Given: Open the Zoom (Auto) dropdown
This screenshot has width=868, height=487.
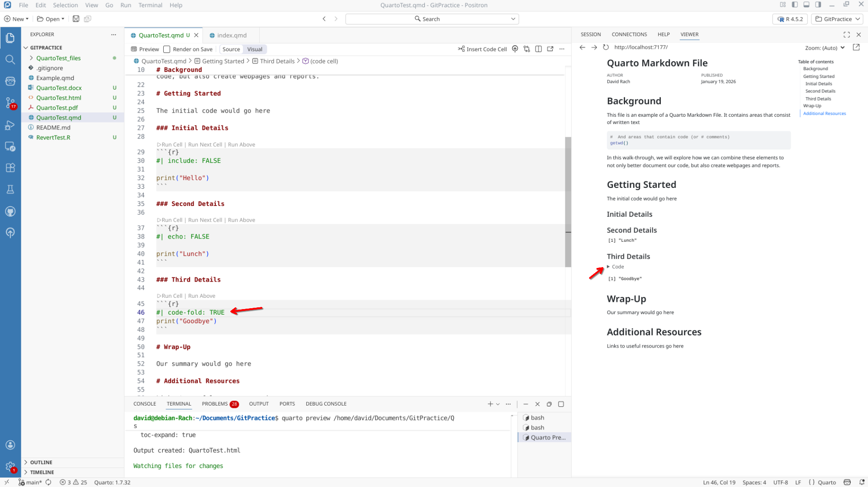Looking at the screenshot, I should [825, 48].
